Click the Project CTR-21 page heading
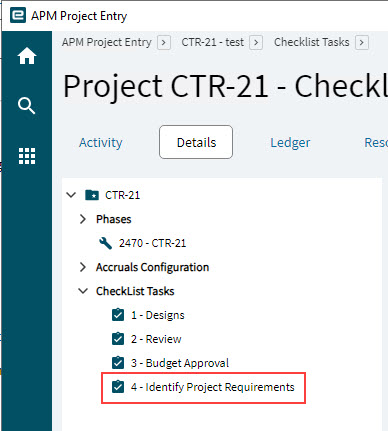The height and width of the screenshot is (431, 388). point(225,86)
